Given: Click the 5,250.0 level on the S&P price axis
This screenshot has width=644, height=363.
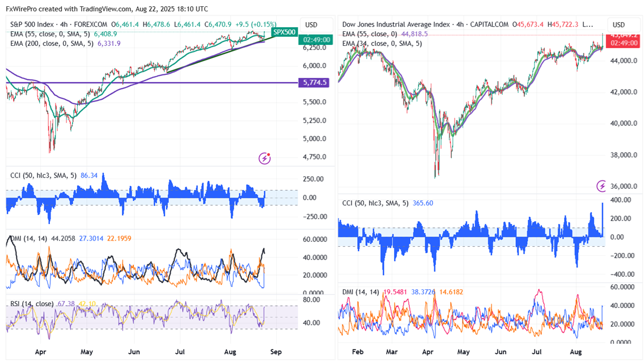Looking at the screenshot, I should pos(315,120).
